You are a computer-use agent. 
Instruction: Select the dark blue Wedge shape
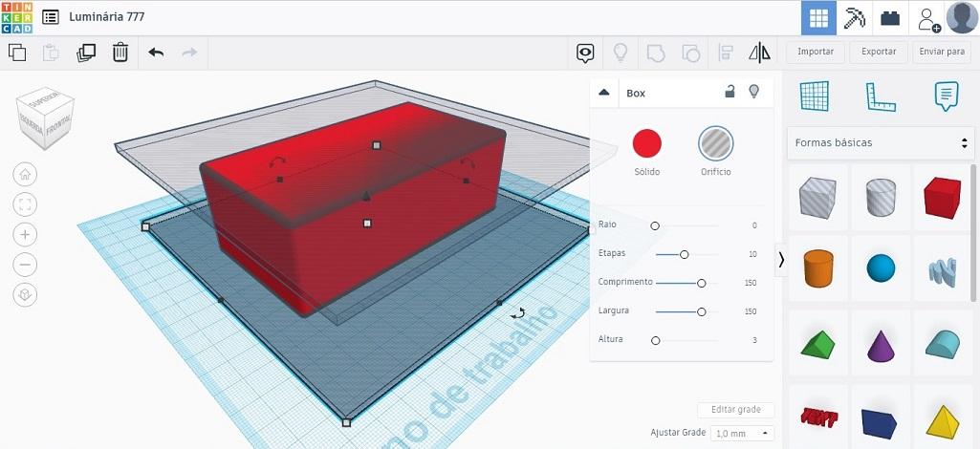879,423
